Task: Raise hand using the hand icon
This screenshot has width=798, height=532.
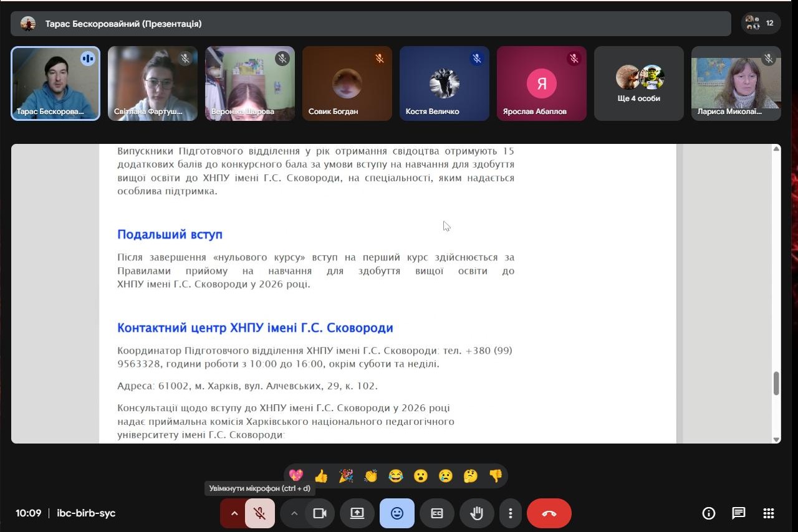Action: coord(476,513)
